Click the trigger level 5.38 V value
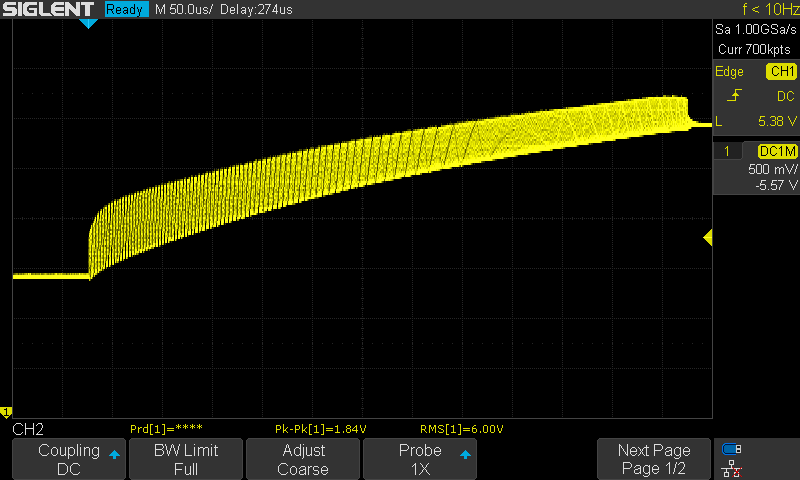The width and height of the screenshot is (800, 480). 777,121
